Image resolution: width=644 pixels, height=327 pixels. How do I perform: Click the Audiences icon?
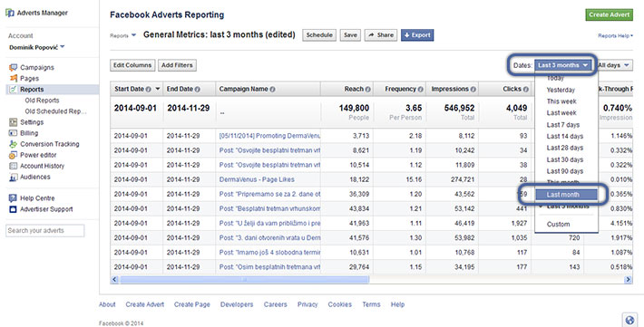point(13,177)
